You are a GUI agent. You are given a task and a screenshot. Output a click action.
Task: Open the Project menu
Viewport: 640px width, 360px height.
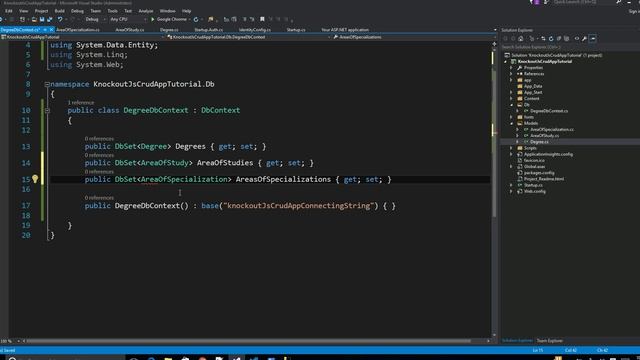coord(41,11)
